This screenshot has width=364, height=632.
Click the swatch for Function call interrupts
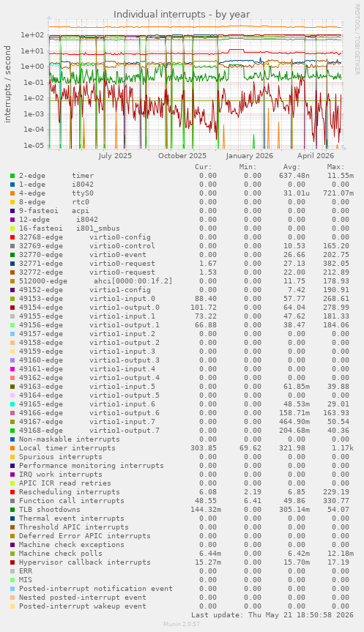(12, 501)
